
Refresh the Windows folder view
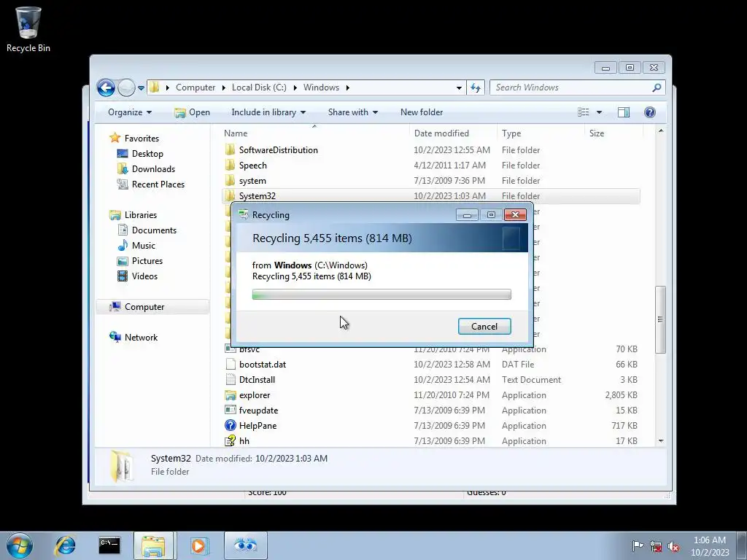coord(476,87)
